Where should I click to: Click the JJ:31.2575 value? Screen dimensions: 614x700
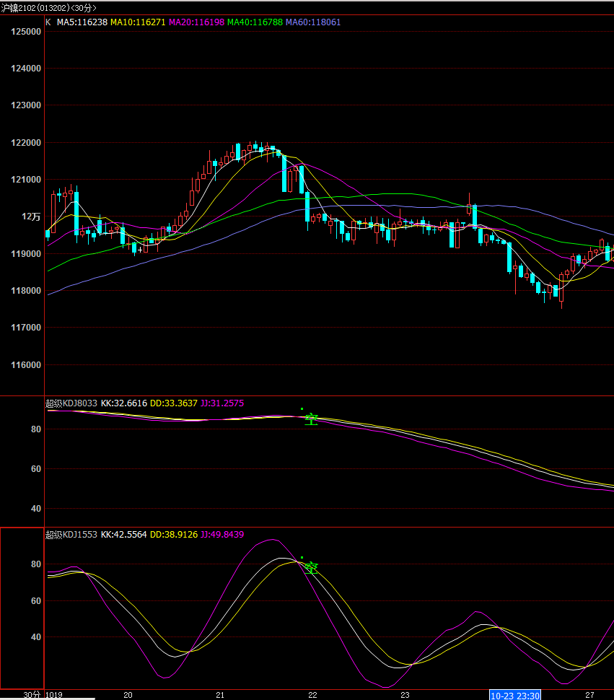pyautogui.click(x=222, y=403)
